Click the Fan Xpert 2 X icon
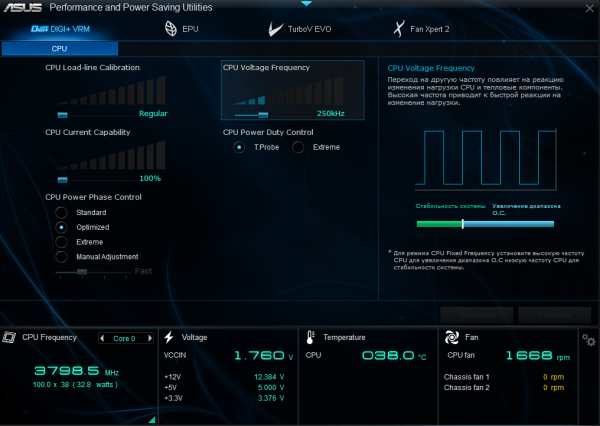Screen dimensions: 600x426 coord(399,29)
